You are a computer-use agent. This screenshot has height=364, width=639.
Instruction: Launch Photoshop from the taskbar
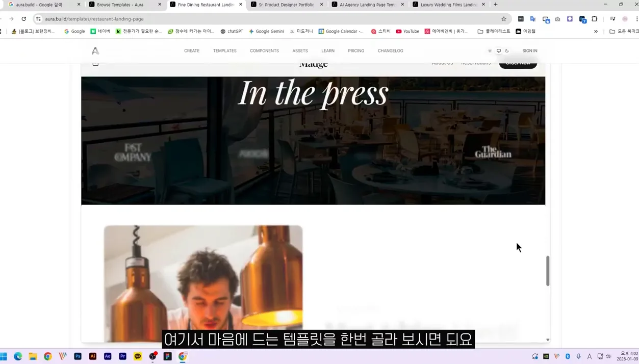pos(78,356)
